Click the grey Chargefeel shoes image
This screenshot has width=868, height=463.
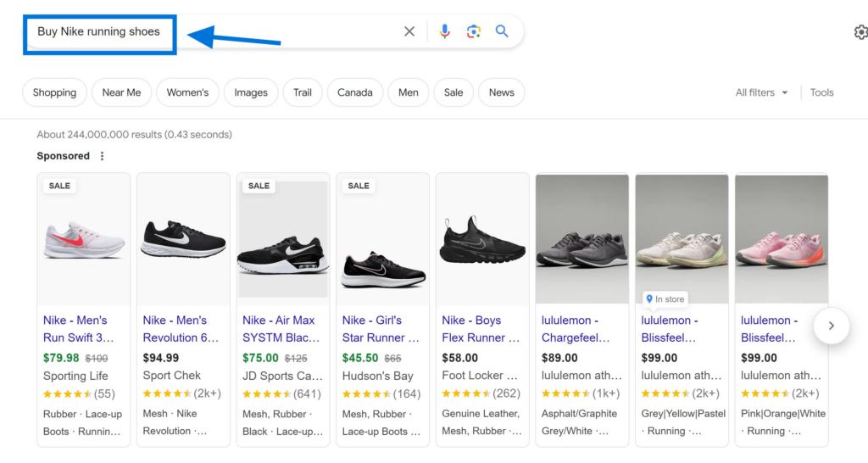[x=581, y=239]
